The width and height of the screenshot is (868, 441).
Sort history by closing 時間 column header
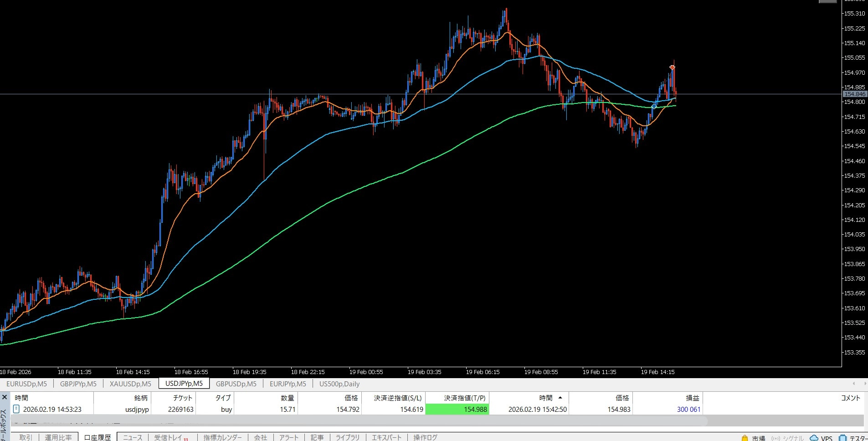[x=545, y=398]
